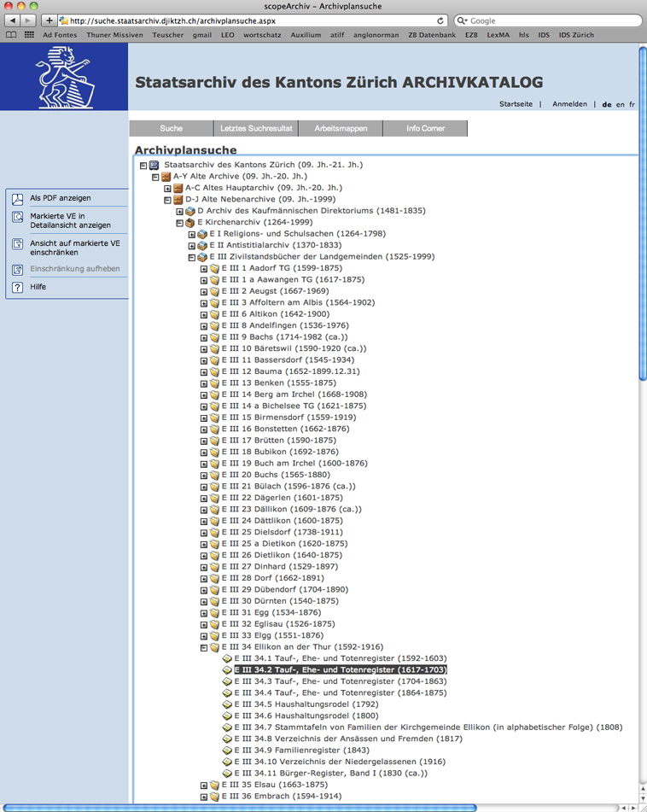The height and width of the screenshot is (812, 647).
Task: Click box icon of E Kirchenarchiv
Action: point(190,223)
